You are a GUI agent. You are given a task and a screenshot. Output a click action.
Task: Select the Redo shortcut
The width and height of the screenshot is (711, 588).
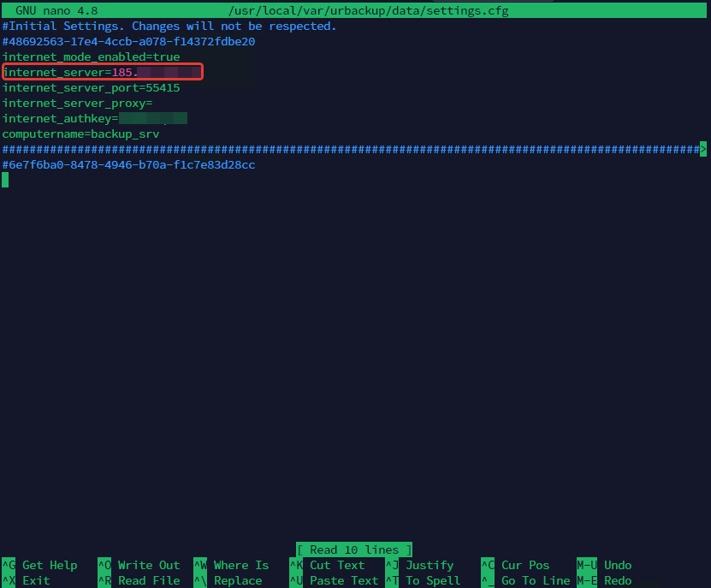[x=617, y=580]
